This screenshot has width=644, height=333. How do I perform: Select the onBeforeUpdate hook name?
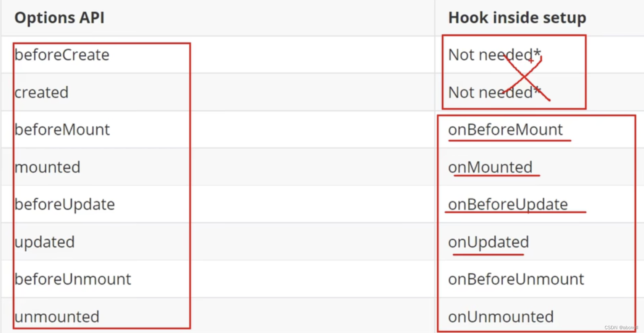pyautogui.click(x=508, y=205)
